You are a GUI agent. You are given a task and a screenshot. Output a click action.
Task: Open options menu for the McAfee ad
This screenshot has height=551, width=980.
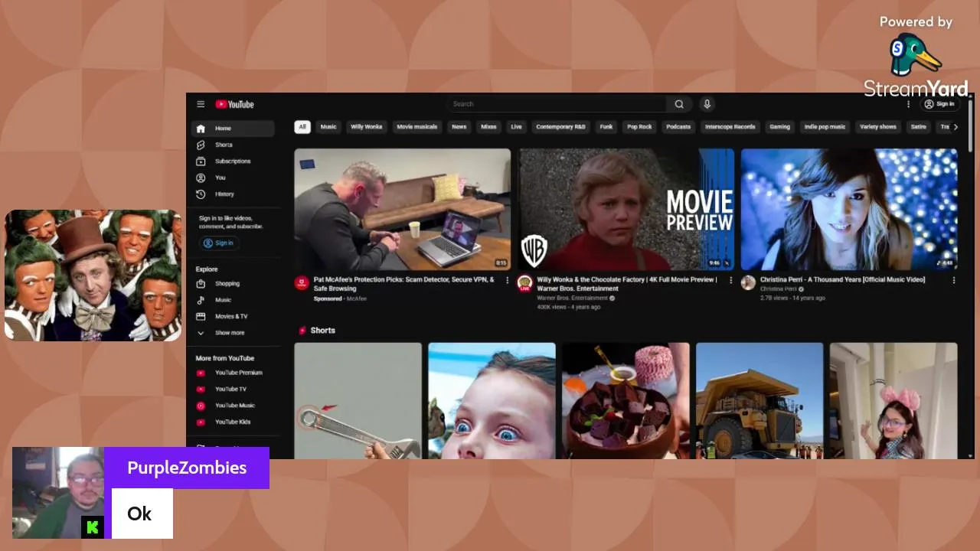tap(507, 280)
